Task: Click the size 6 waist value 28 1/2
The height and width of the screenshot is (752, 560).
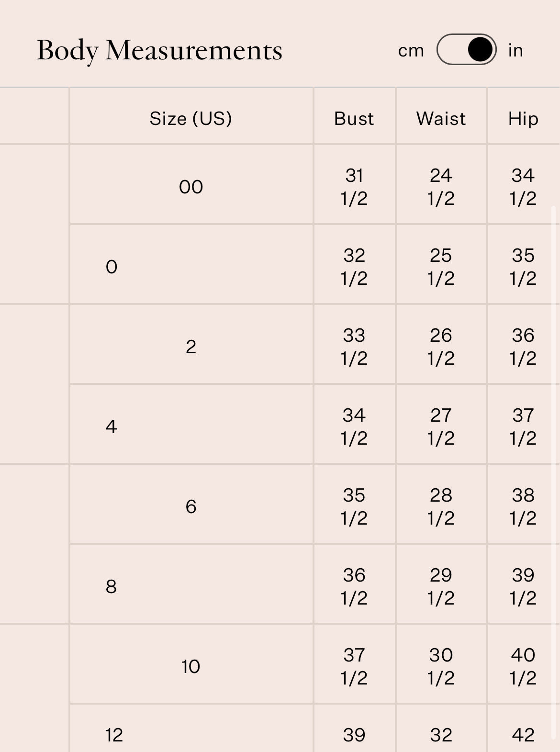Action: 441,506
